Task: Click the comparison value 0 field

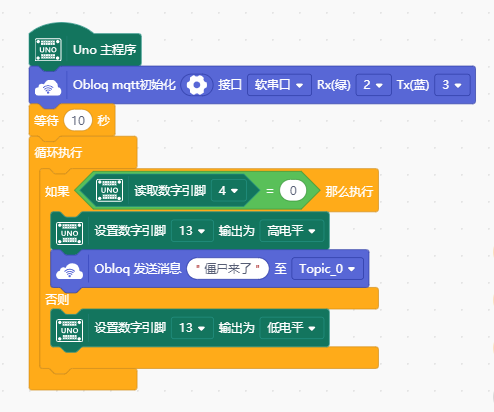Action: [293, 191]
